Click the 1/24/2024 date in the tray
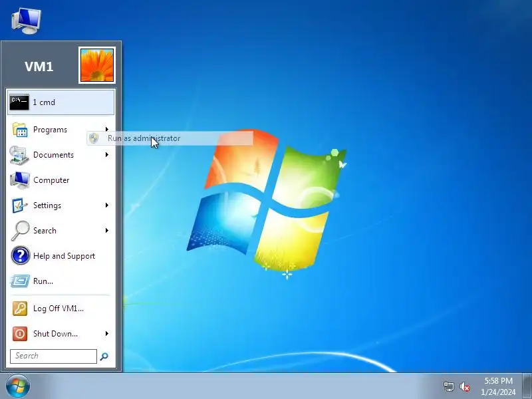 coord(498,392)
